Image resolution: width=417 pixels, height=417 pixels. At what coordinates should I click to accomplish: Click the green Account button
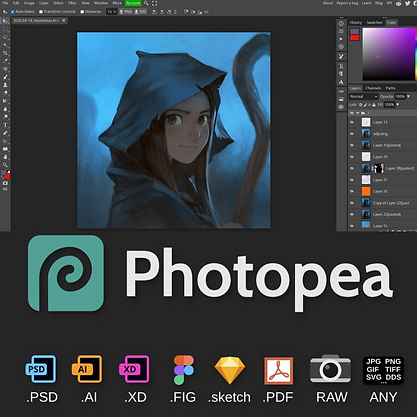pyautogui.click(x=133, y=3)
